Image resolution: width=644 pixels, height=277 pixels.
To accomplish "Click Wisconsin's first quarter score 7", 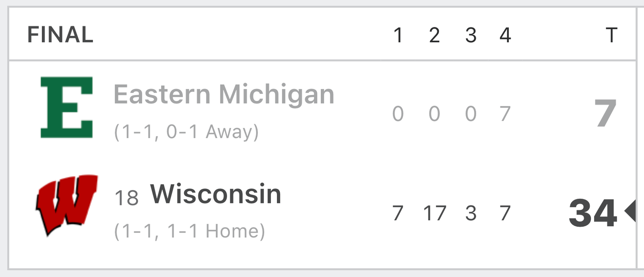I will pyautogui.click(x=398, y=213).
